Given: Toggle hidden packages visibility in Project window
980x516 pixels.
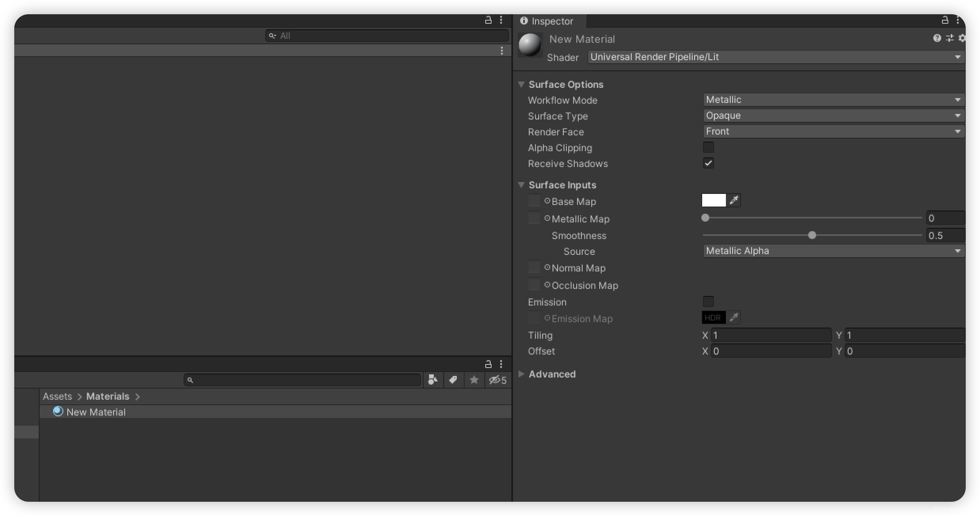Looking at the screenshot, I should (x=496, y=380).
